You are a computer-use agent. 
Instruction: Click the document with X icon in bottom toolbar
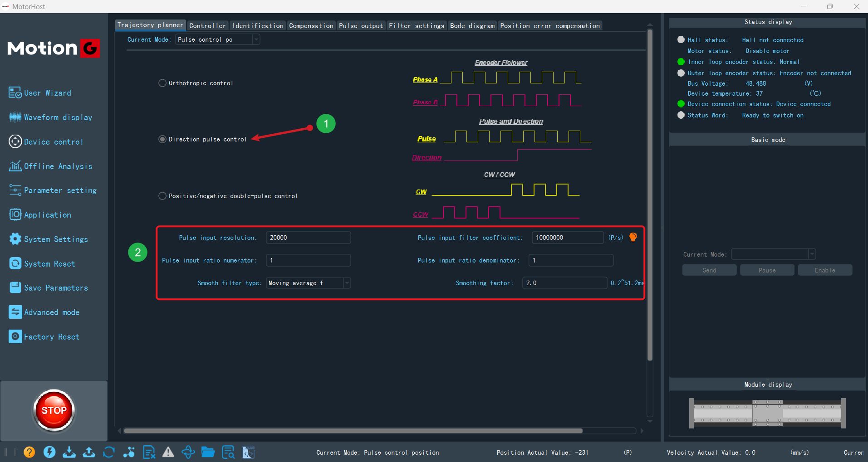(149, 452)
